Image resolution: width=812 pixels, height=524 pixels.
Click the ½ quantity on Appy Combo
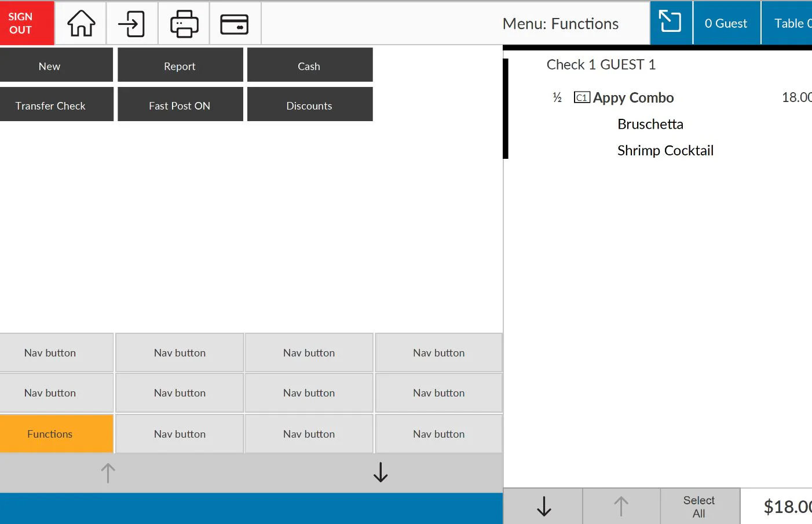click(557, 97)
